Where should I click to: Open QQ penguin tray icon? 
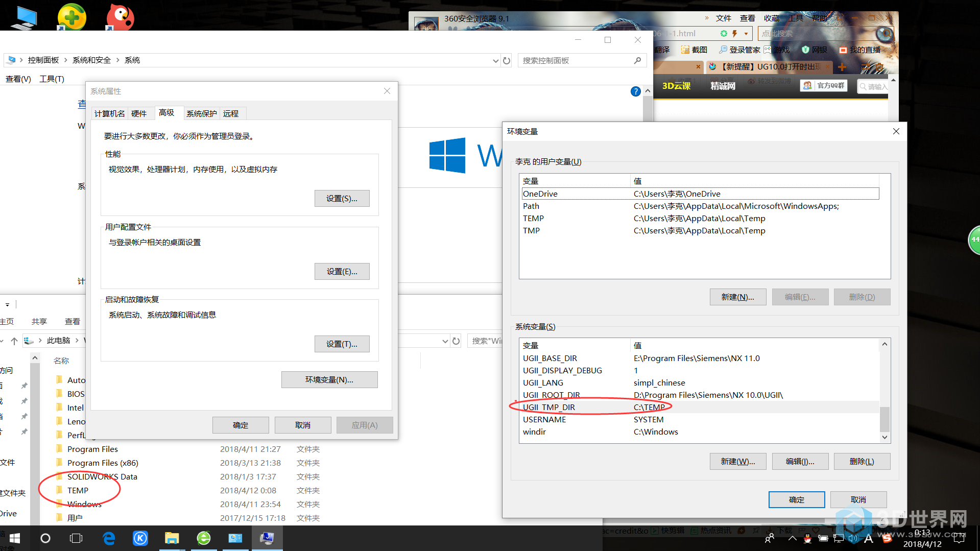point(807,538)
